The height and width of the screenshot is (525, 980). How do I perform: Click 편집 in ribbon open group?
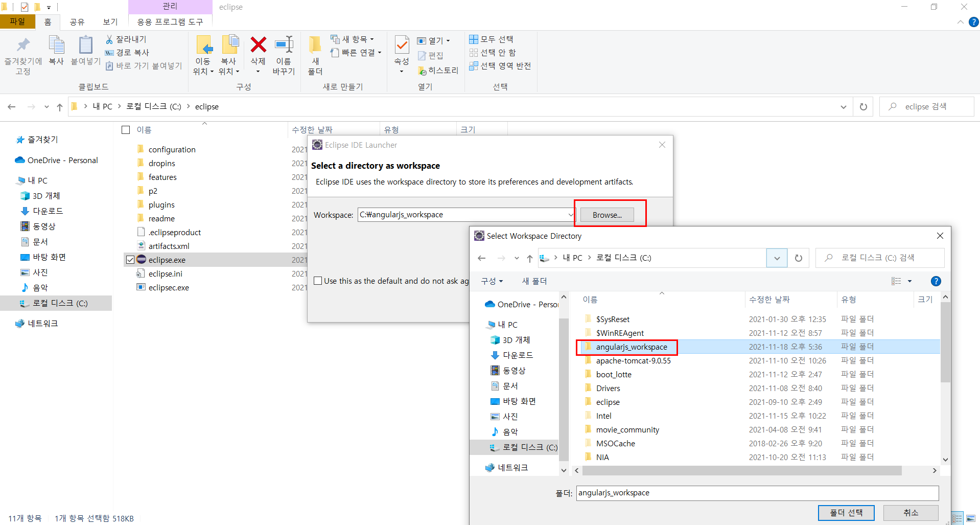point(430,56)
